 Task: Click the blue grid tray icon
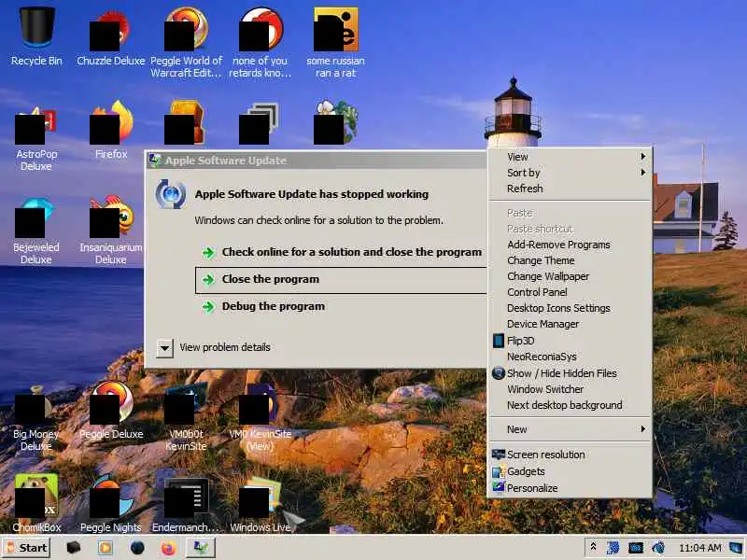613,548
